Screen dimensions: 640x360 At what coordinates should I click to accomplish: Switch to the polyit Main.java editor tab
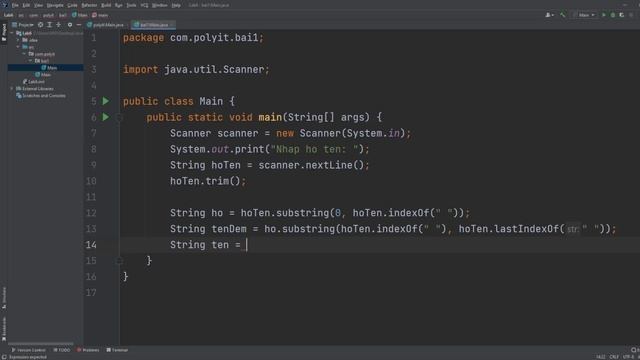pos(106,25)
